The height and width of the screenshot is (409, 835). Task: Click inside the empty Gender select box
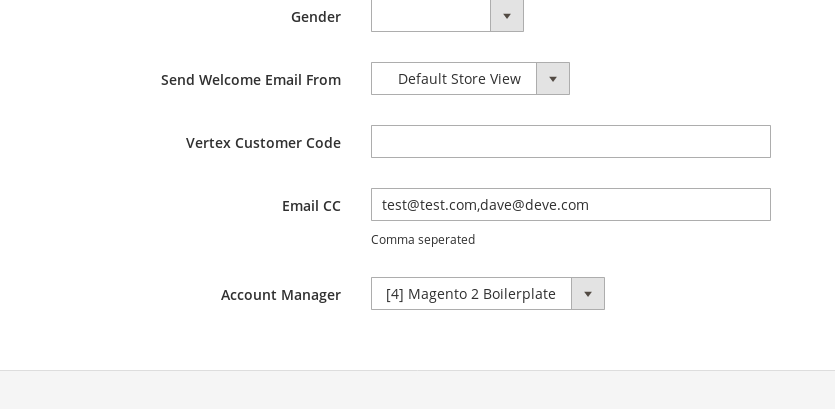click(431, 15)
